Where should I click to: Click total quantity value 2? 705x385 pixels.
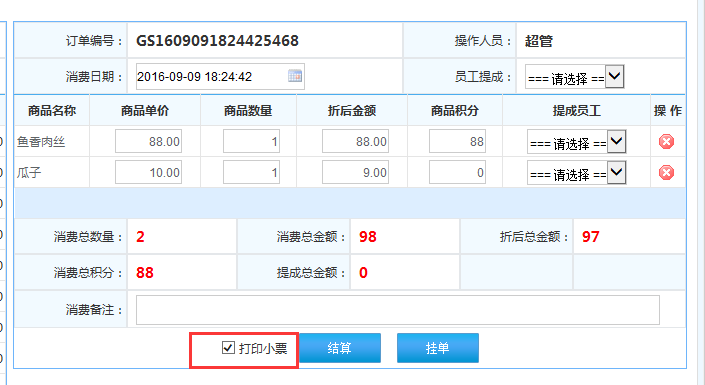(x=140, y=237)
